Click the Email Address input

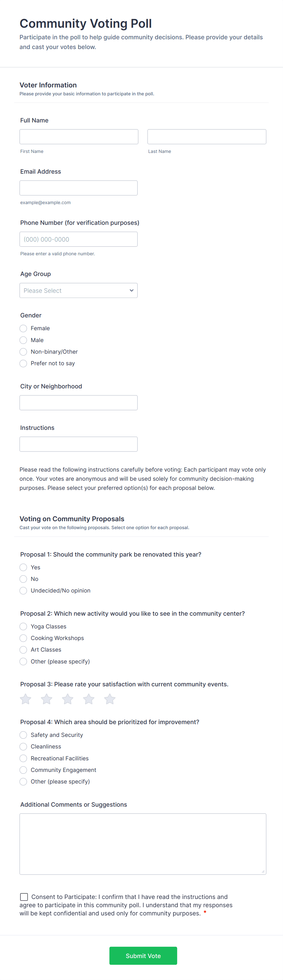(x=78, y=188)
